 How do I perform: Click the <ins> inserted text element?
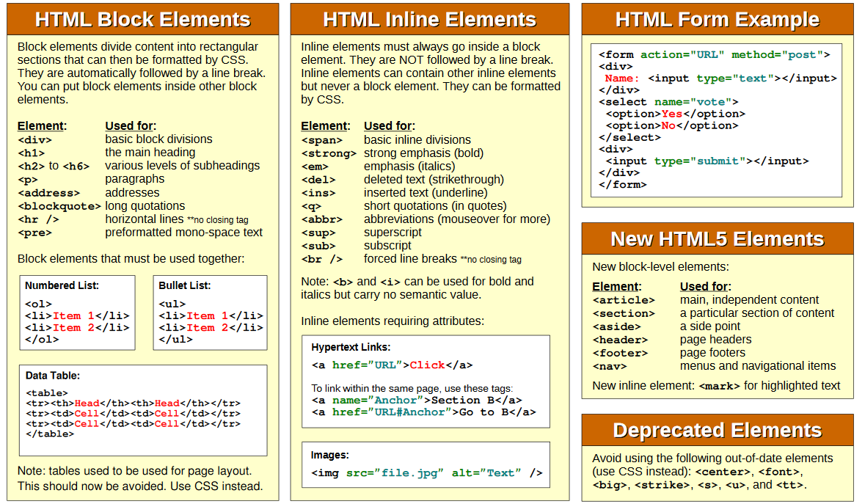(318, 193)
